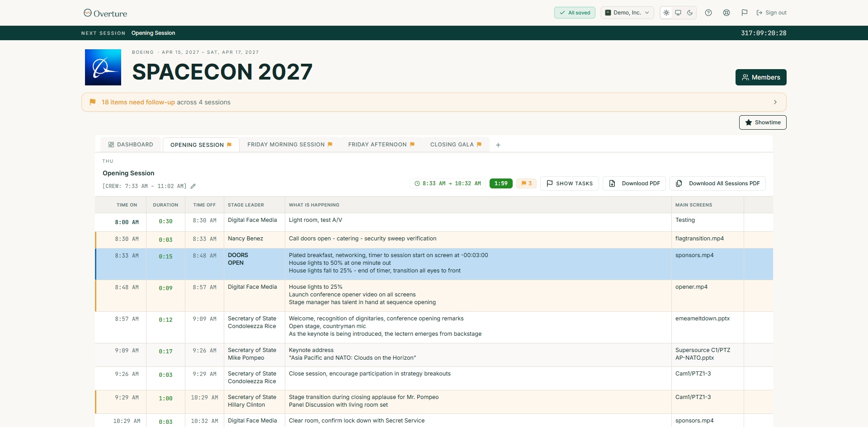The height and width of the screenshot is (427, 868).
Task: Click the follow-up banner chevron arrow
Action: coord(775,102)
